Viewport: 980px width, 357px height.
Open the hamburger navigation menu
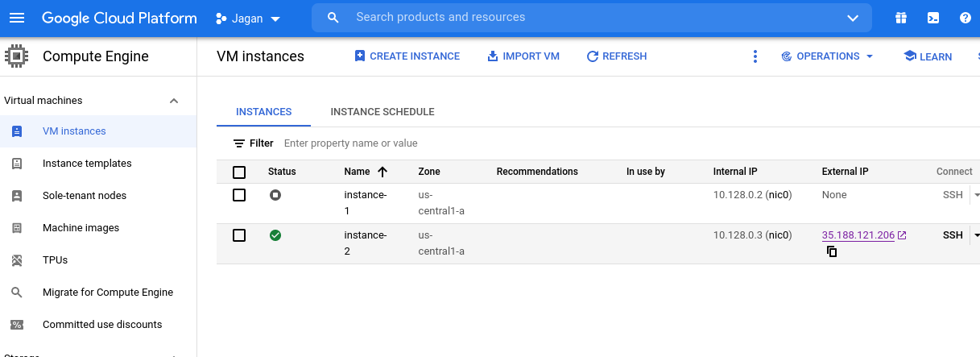[x=17, y=18]
